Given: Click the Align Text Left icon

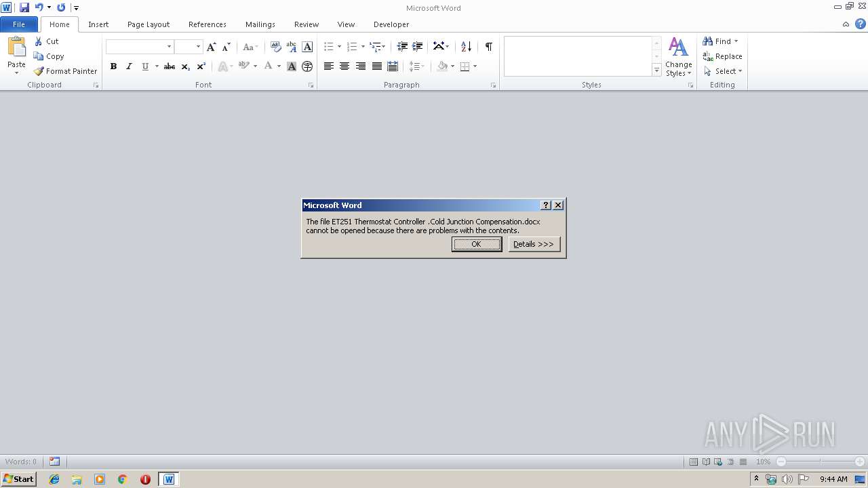Looking at the screenshot, I should click(329, 66).
